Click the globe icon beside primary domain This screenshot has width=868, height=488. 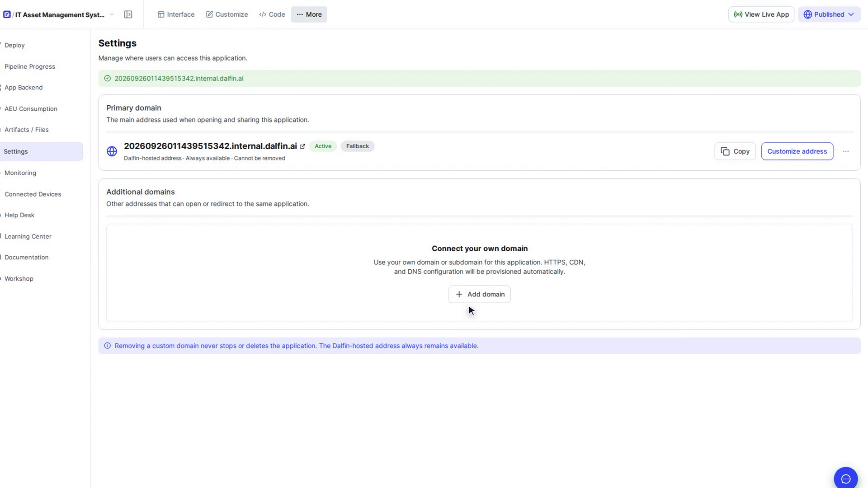tap(112, 151)
